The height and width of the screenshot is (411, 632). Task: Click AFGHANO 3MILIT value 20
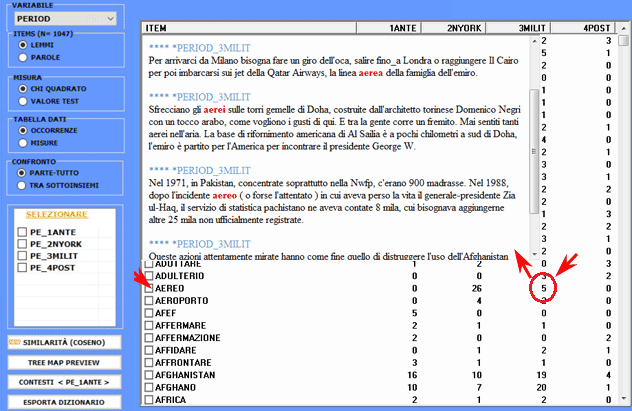pos(541,388)
